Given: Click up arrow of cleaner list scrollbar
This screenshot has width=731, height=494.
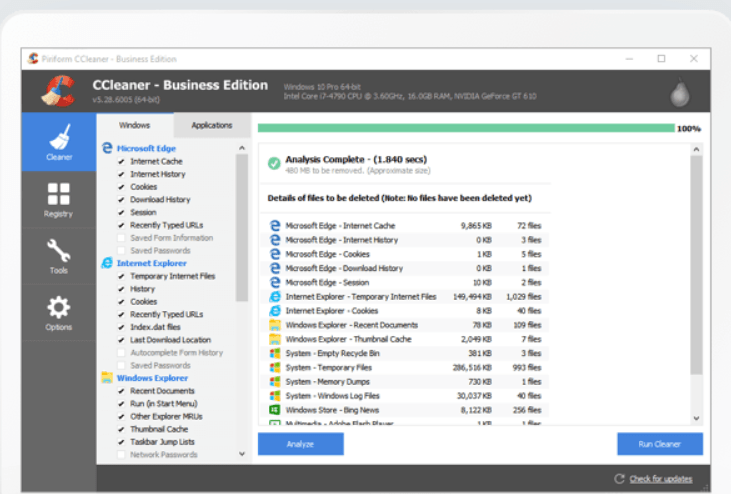Looking at the screenshot, I should (242, 148).
